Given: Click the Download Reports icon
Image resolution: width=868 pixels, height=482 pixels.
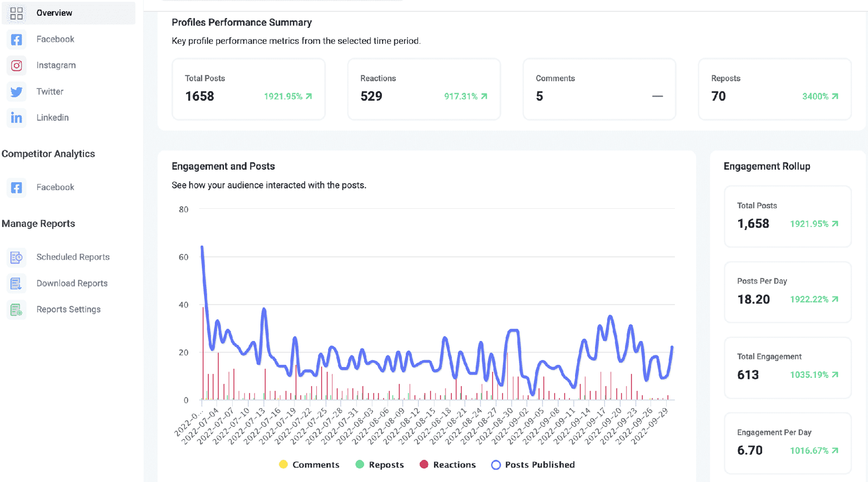Looking at the screenshot, I should [x=17, y=284].
